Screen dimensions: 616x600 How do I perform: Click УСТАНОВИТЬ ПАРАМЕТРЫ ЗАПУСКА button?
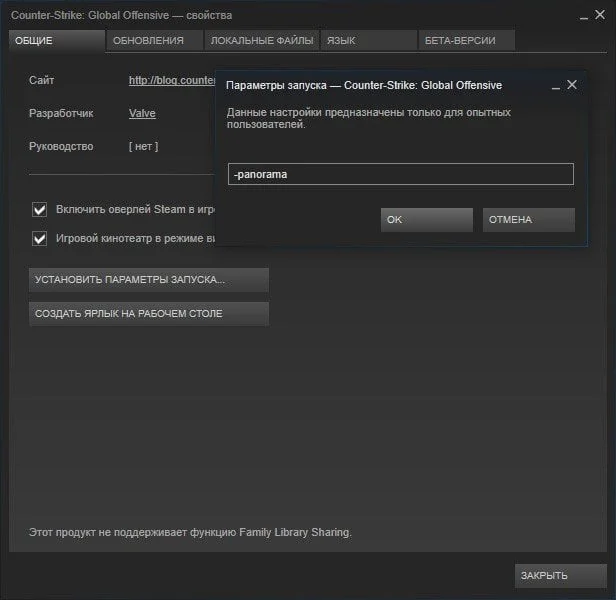click(x=149, y=280)
